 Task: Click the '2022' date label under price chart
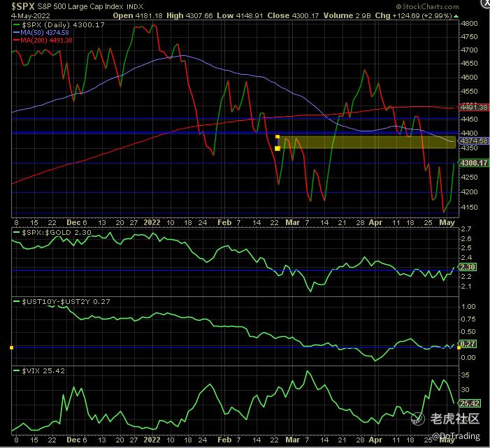pos(152,222)
